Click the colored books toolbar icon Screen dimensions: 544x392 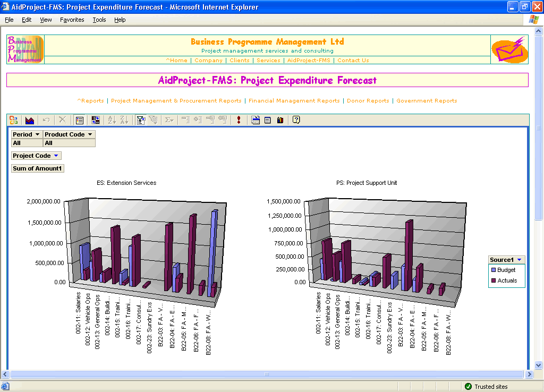pos(280,120)
